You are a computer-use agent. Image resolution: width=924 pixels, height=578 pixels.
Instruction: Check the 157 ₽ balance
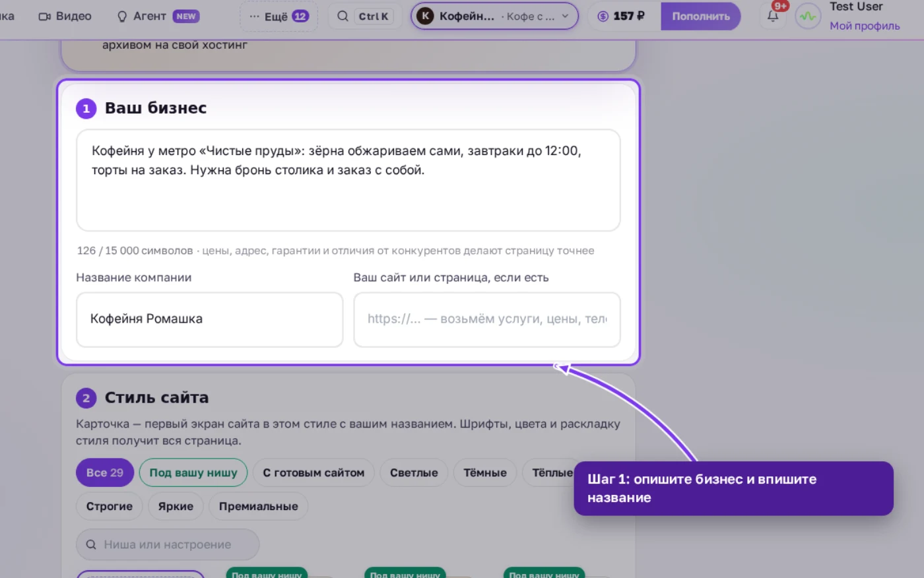pyautogui.click(x=621, y=16)
